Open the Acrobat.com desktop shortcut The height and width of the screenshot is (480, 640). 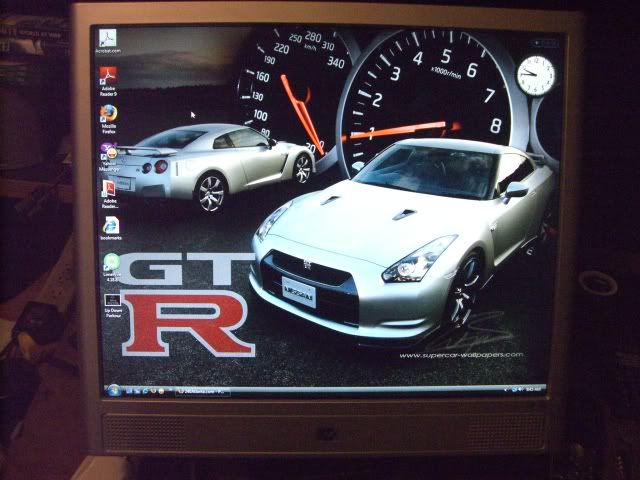(x=109, y=41)
